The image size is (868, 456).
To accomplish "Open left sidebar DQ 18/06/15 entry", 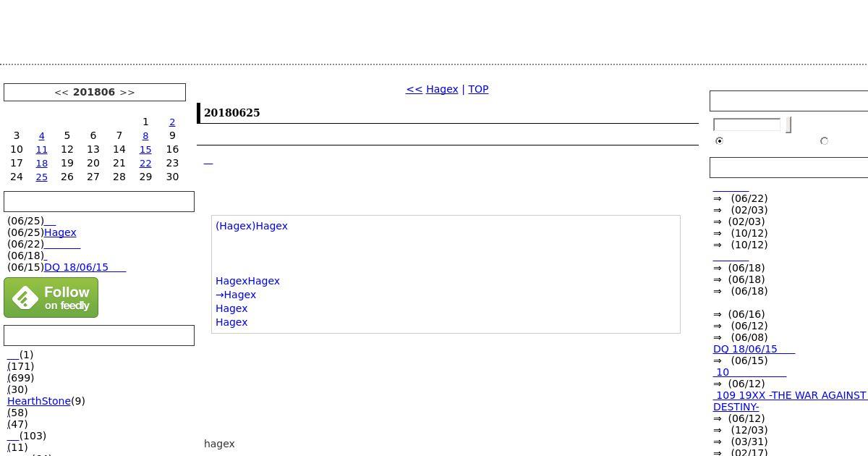I will tap(85, 267).
